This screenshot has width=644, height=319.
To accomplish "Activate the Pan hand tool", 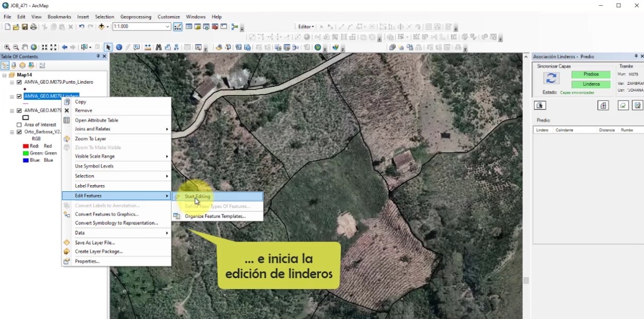I will tap(25, 47).
